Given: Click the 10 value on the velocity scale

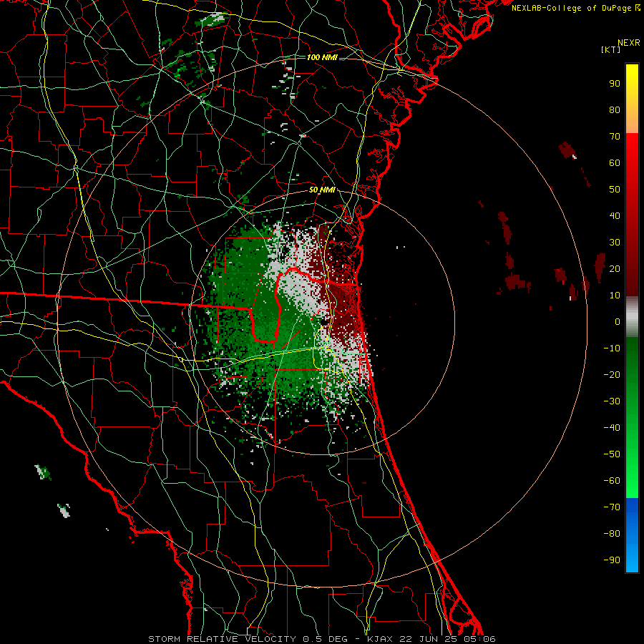Looking at the screenshot, I should (x=615, y=296).
